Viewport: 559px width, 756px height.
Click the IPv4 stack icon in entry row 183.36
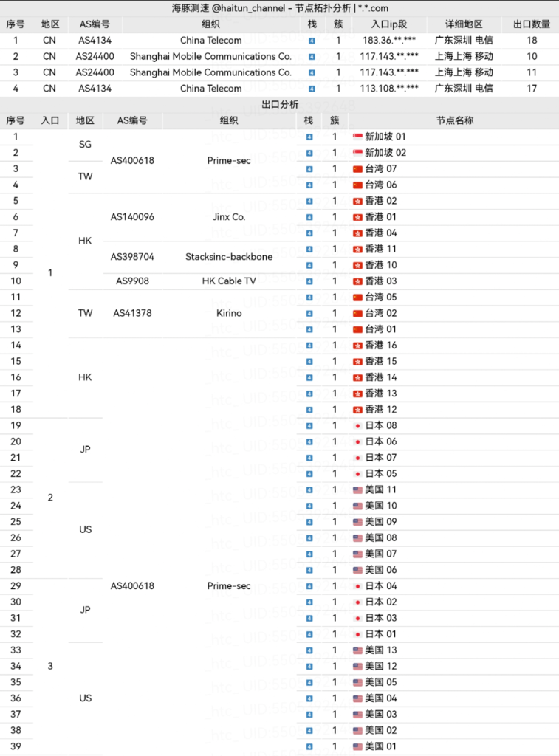pos(312,41)
